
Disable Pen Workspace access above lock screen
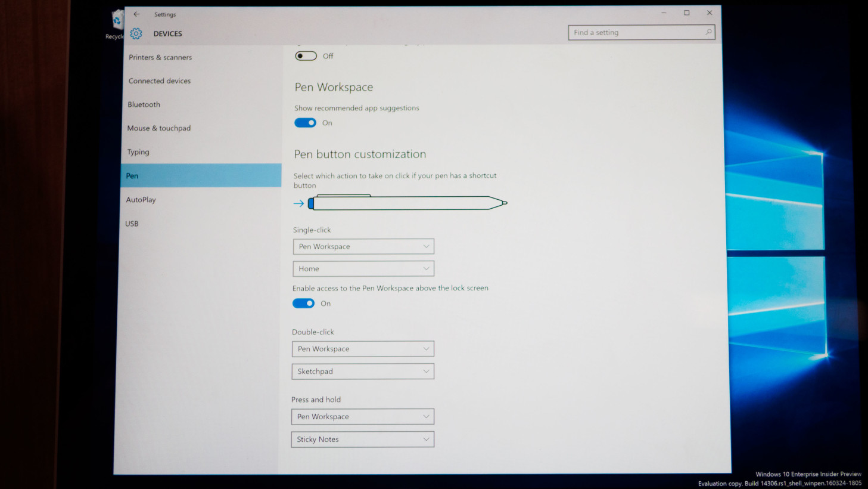pyautogui.click(x=303, y=303)
